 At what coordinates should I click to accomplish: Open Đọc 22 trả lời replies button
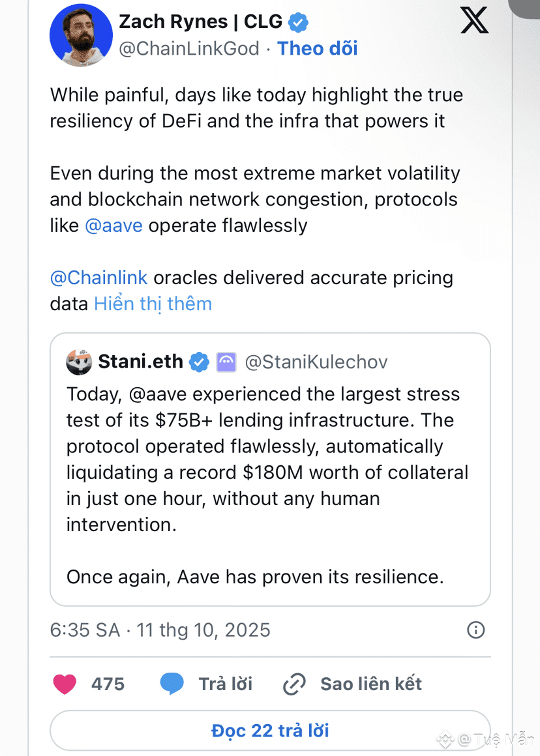(270, 730)
